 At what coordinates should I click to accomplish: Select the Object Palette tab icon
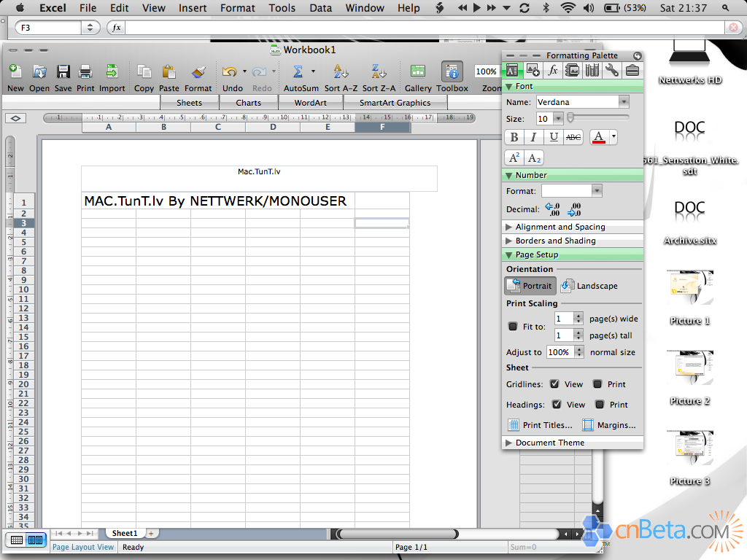pos(533,71)
